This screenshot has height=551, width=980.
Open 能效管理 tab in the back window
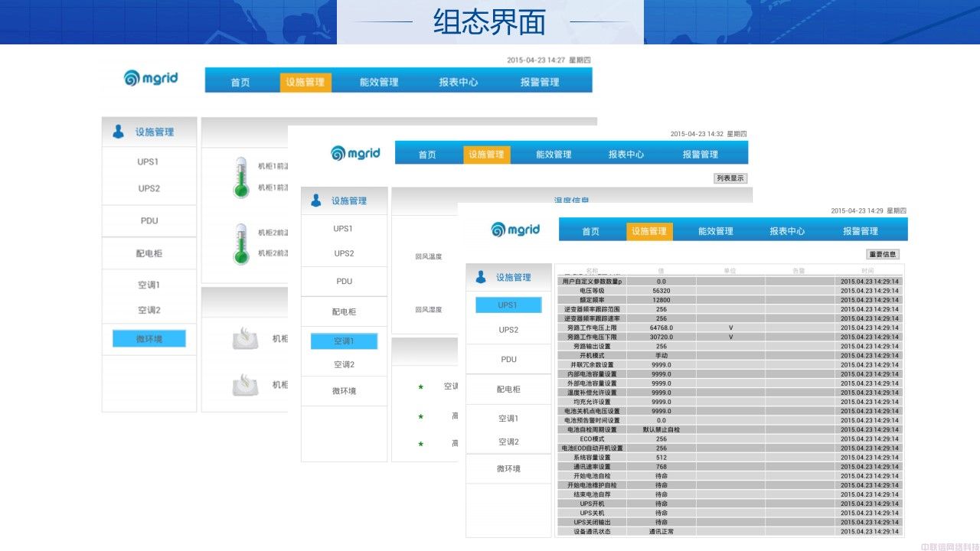coord(379,82)
